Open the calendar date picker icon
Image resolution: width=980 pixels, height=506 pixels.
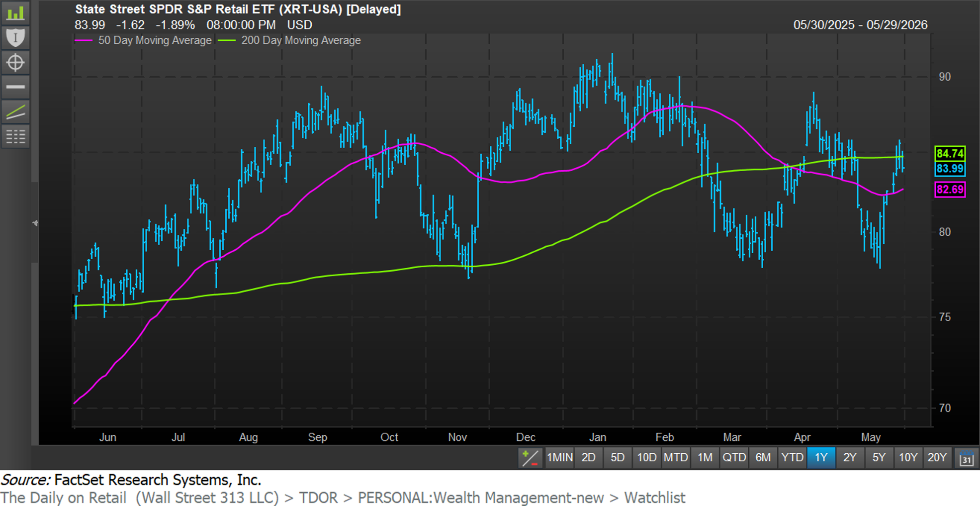(x=966, y=458)
